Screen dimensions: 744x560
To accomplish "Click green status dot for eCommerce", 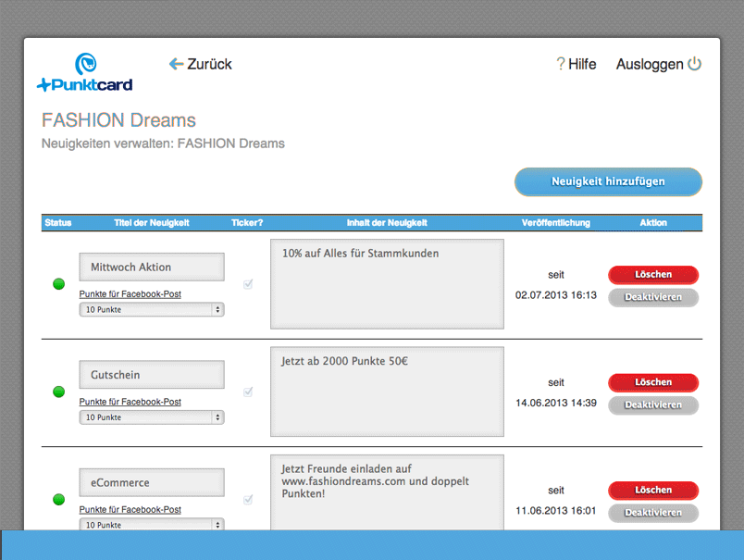I will (x=59, y=499).
